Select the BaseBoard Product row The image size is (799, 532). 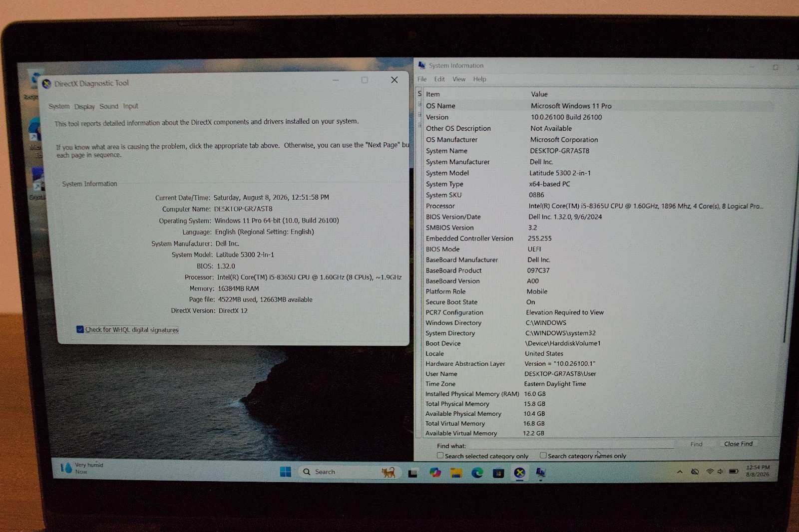pos(599,270)
